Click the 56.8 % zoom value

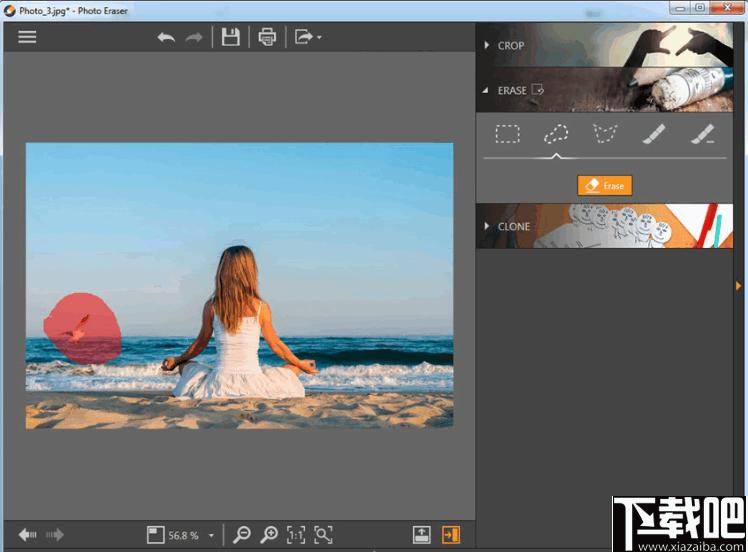[183, 535]
